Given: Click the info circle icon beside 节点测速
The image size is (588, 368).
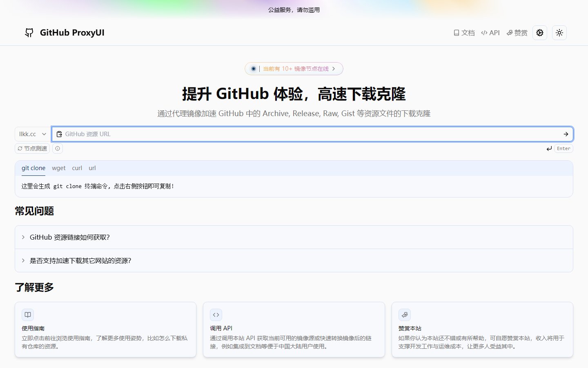Looking at the screenshot, I should [58, 148].
